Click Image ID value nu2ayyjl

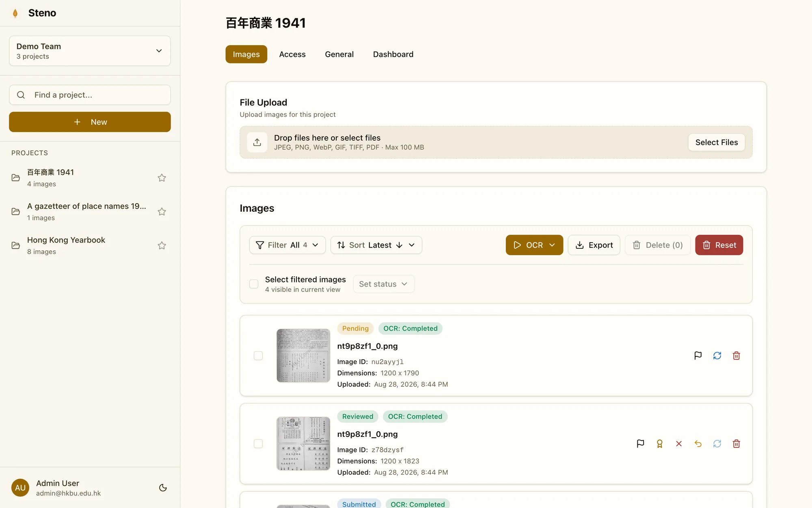pos(387,362)
